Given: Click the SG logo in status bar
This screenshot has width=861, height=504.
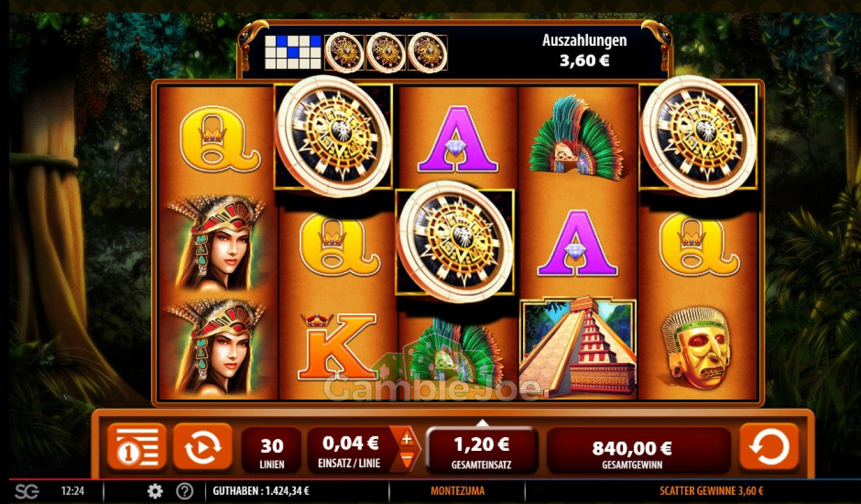Looking at the screenshot, I should click(x=27, y=491).
